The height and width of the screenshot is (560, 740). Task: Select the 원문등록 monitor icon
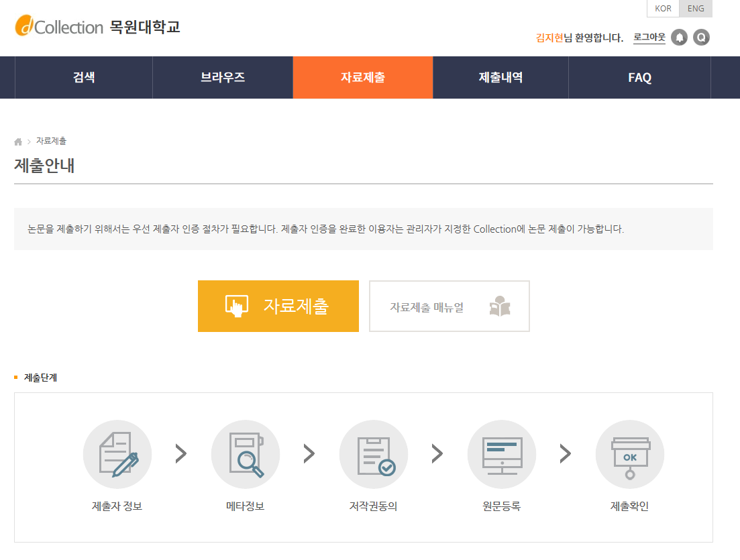point(502,454)
